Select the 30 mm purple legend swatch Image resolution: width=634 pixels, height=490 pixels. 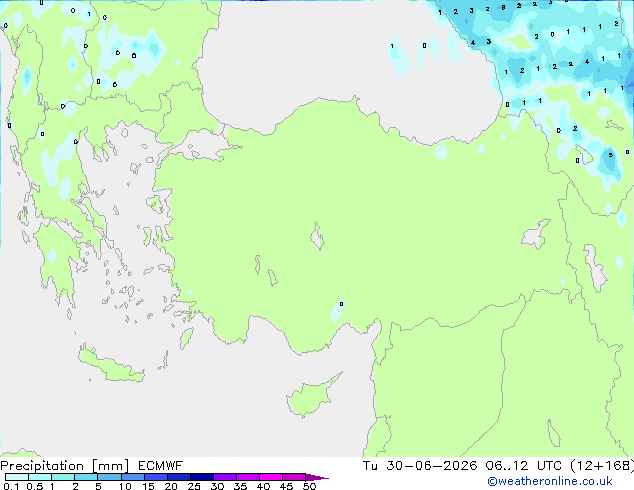(225, 477)
